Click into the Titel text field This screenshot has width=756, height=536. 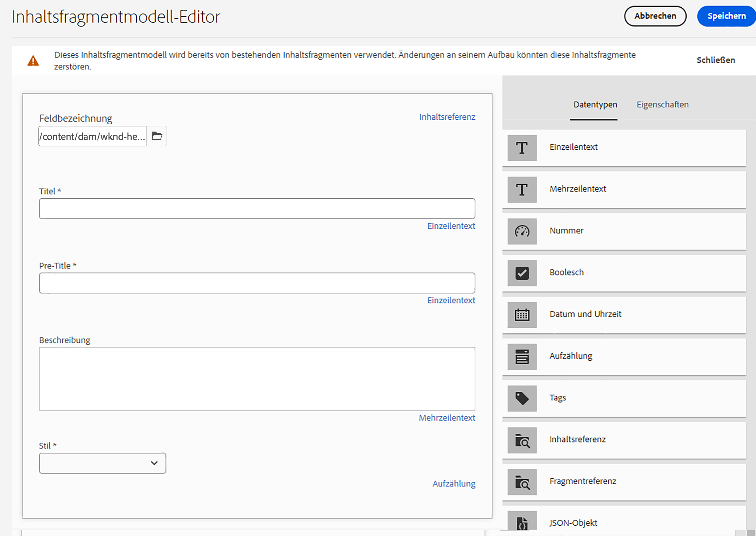point(257,208)
